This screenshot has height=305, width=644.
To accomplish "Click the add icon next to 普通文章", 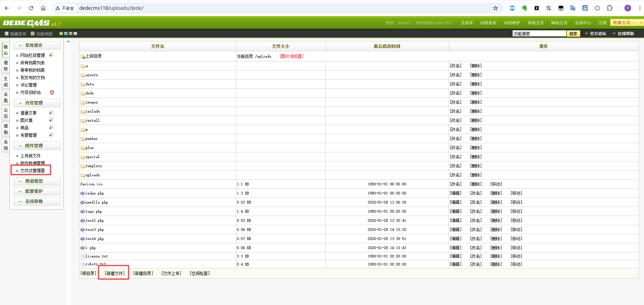I will [51, 113].
